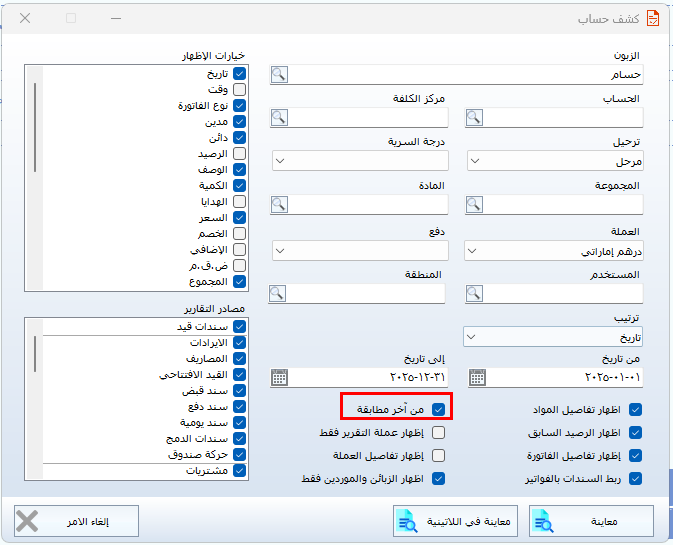Open مركز الكلفة search lookup icon
Image resolution: width=673 pixels, height=545 pixels.
coord(279,117)
